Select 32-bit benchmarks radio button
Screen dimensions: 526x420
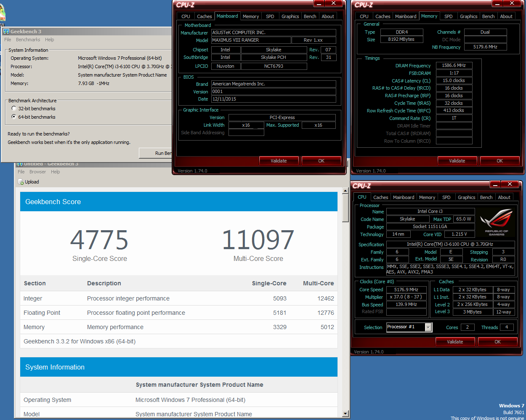(14, 109)
